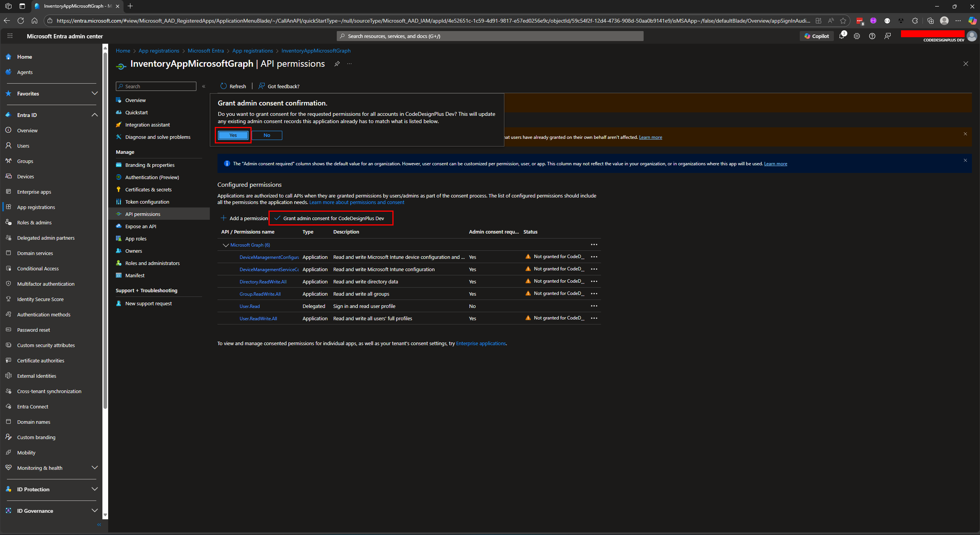Confirm consent with the Yes button
The width and height of the screenshot is (980, 535).
pos(233,135)
